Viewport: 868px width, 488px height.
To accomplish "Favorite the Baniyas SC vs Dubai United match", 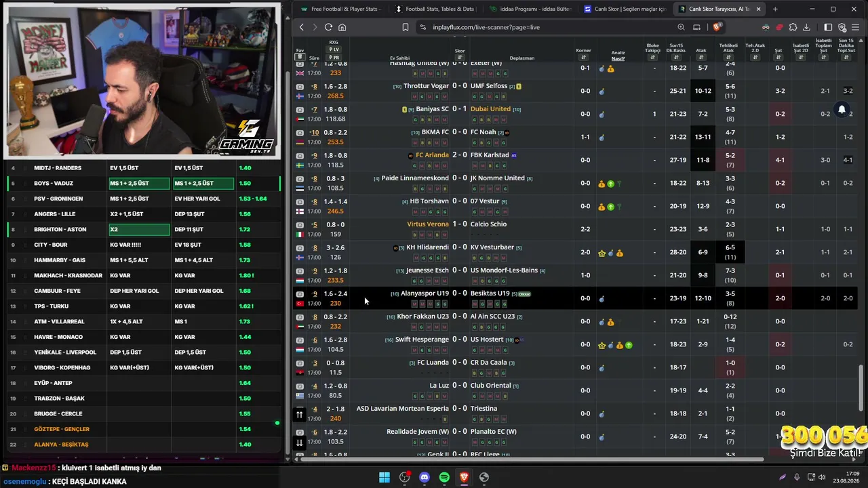I will [300, 110].
